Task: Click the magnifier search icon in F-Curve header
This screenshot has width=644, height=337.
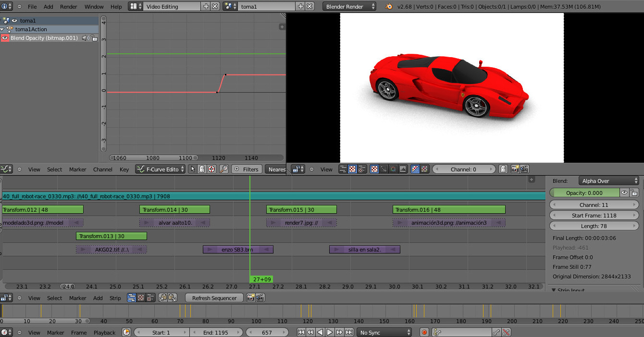Action: pos(223,169)
